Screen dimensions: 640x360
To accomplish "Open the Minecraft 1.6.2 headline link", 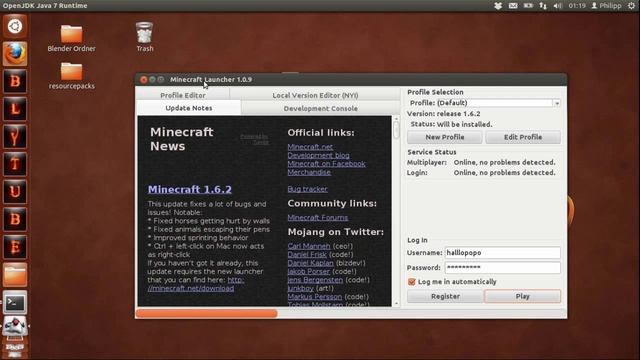I will (190, 189).
